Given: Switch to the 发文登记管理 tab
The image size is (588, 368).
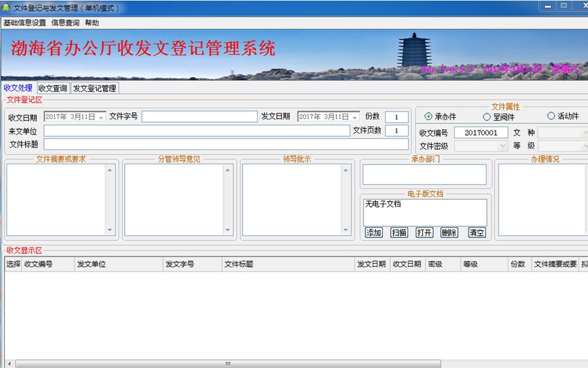Looking at the screenshot, I should (x=95, y=88).
